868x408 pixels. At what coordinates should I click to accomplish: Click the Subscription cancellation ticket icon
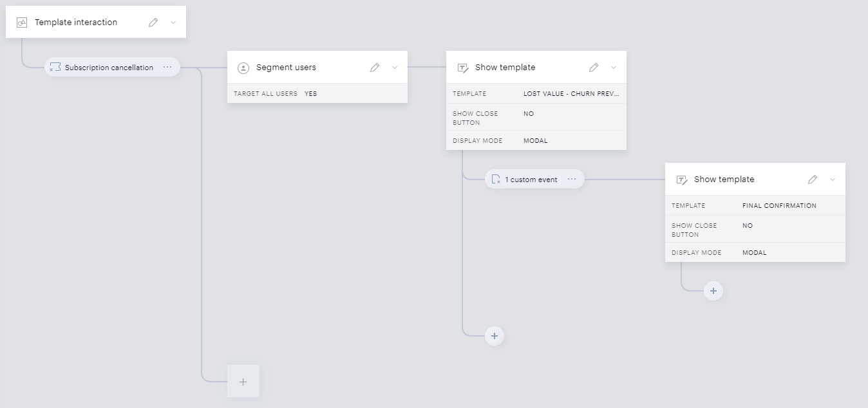pos(55,67)
